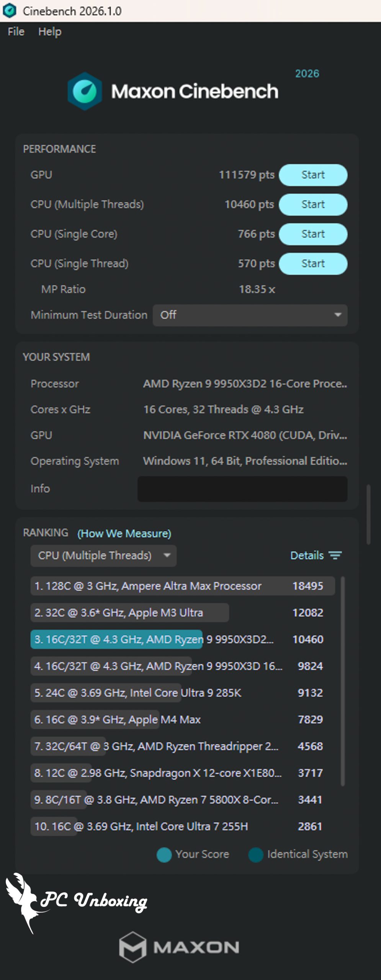Click the ranking list scrollbar
The width and height of the screenshot is (381, 980).
(343, 681)
